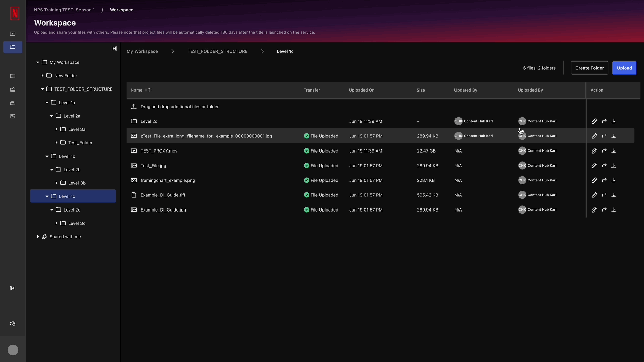644x362 pixels.
Task: Click the blue Upload button
Action: tap(624, 68)
